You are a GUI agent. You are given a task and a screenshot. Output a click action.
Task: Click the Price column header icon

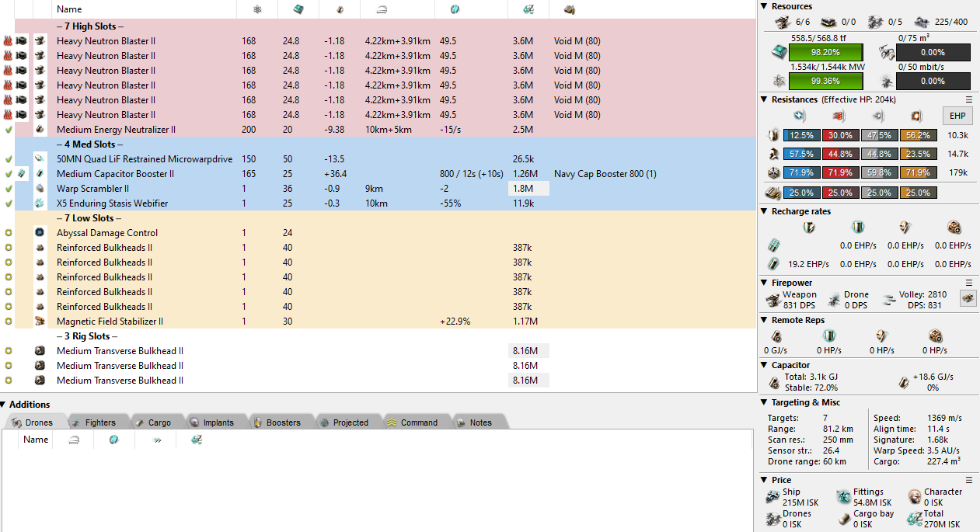(x=528, y=9)
